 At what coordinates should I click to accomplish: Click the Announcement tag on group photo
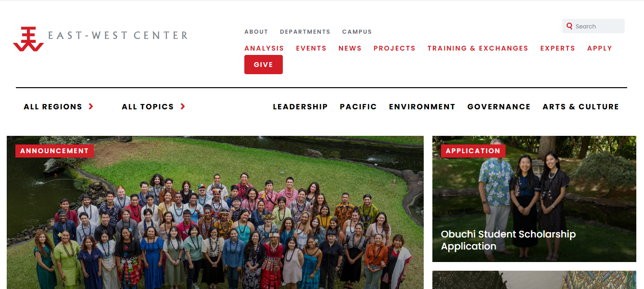pyautogui.click(x=55, y=151)
